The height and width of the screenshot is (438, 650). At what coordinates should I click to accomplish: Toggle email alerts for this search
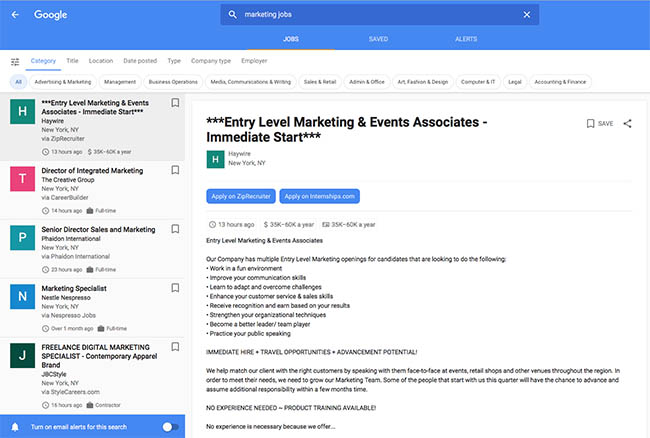(x=170, y=427)
